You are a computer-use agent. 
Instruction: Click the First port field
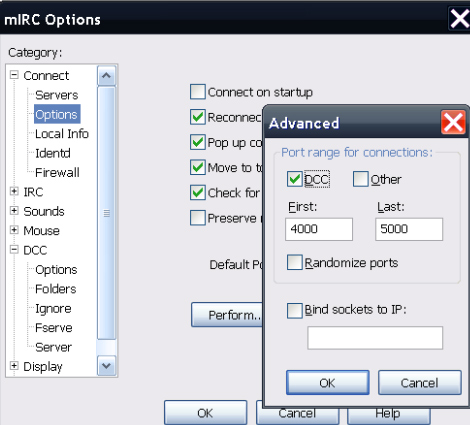pos(319,229)
